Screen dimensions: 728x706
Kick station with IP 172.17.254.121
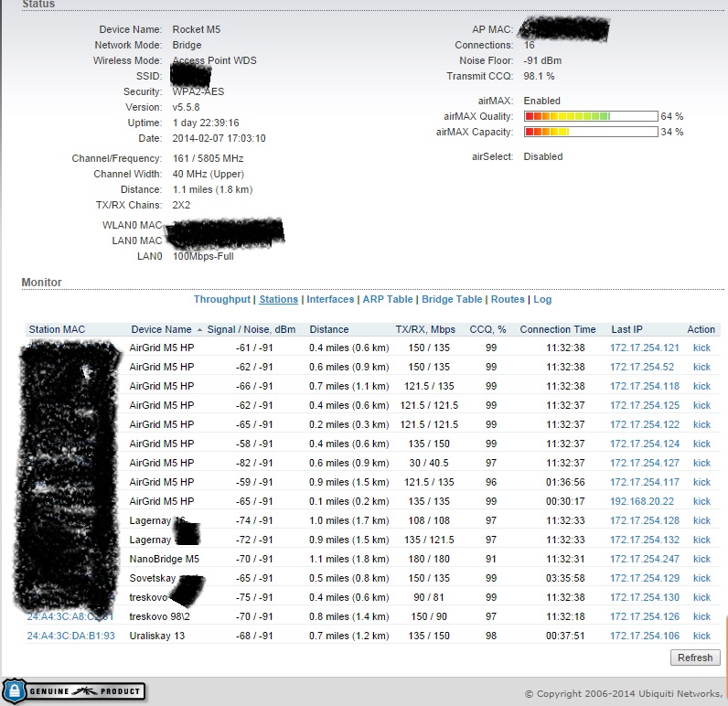click(x=701, y=348)
